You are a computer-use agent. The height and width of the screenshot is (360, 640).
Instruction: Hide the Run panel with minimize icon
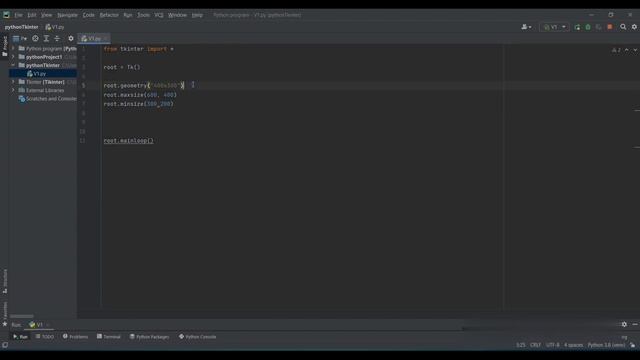coord(635,324)
